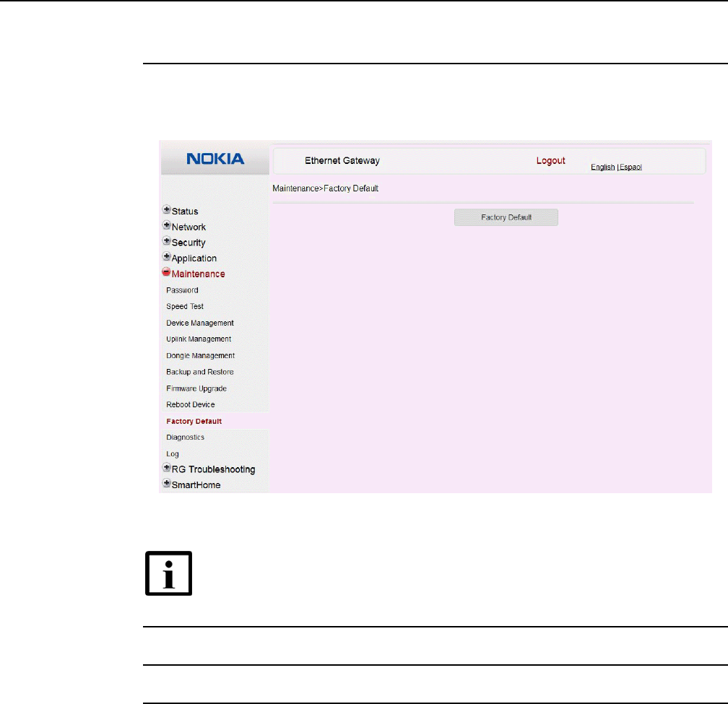Select the Maintenance menu label
The width and height of the screenshot is (728, 704).
tap(198, 274)
